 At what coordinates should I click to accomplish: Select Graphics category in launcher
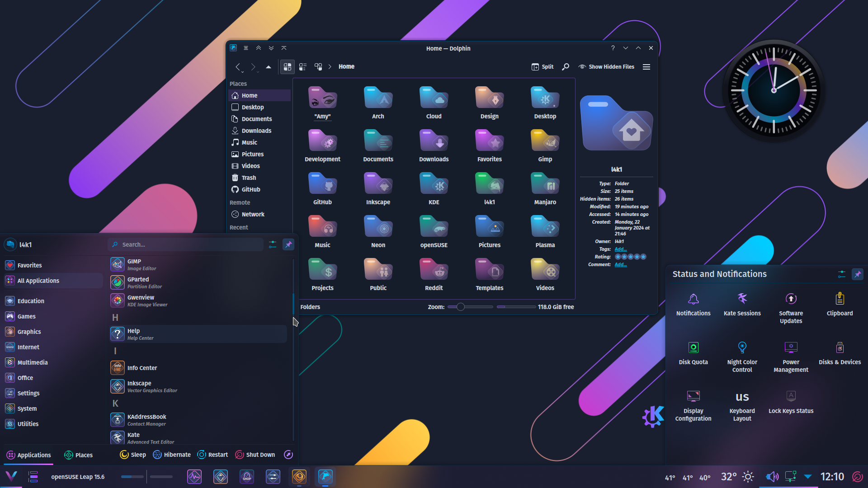click(x=53, y=332)
